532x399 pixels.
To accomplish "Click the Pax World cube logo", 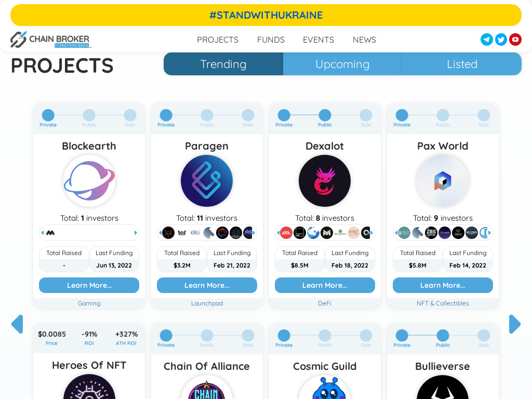I will click(x=443, y=181).
